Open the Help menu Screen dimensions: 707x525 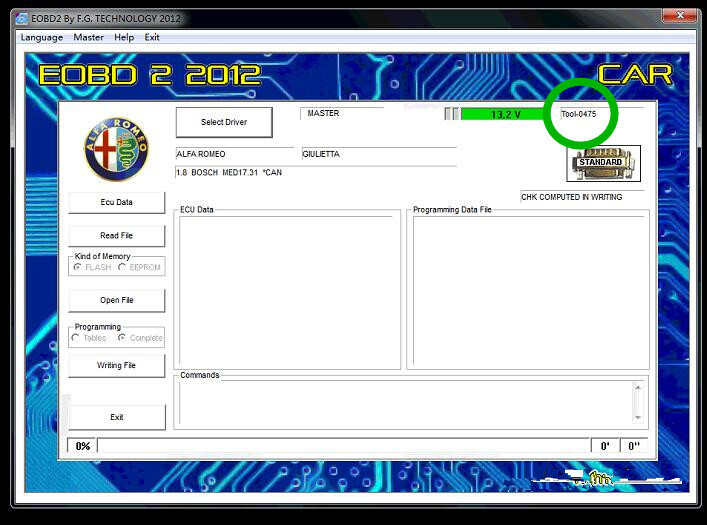click(x=124, y=37)
